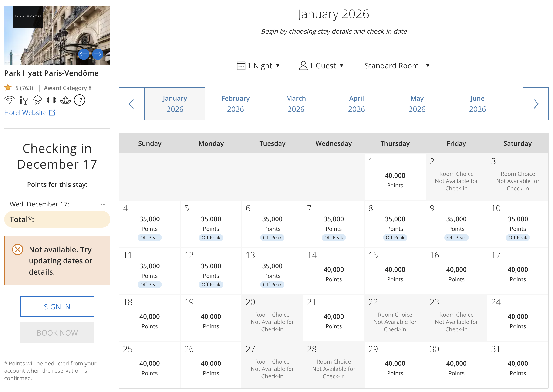Open the 1 Night dropdown
Screen dimensions: 553x392
pyautogui.click(x=258, y=66)
